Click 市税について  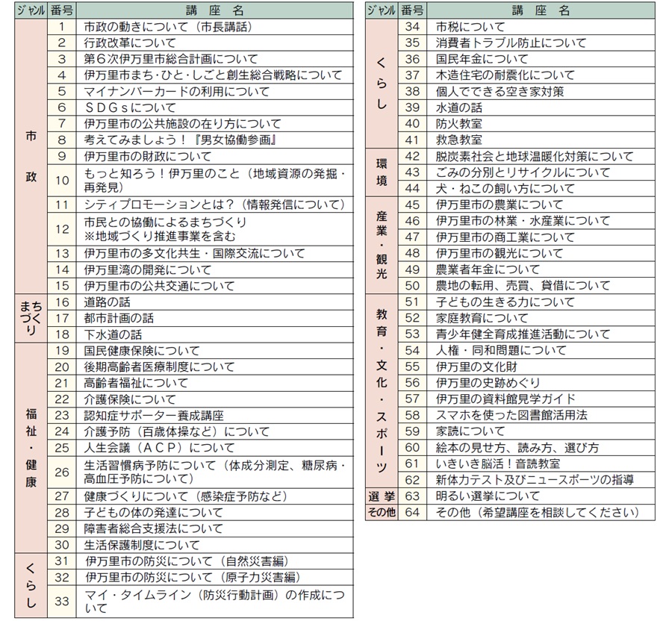[470, 27]
